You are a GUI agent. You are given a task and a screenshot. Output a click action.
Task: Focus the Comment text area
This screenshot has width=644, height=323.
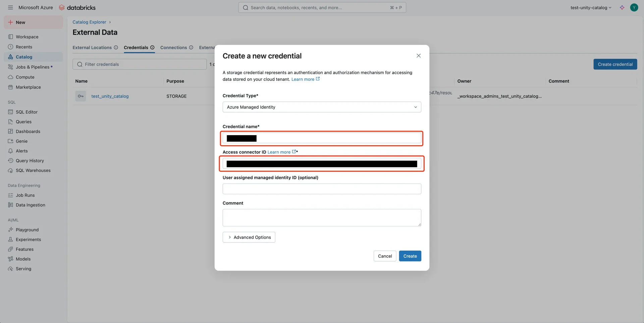click(322, 218)
